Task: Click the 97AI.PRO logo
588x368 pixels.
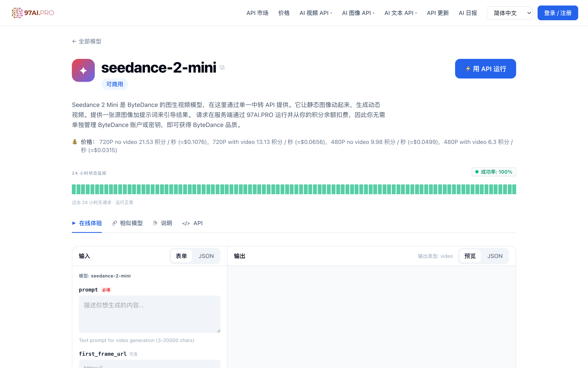Action: tap(33, 13)
